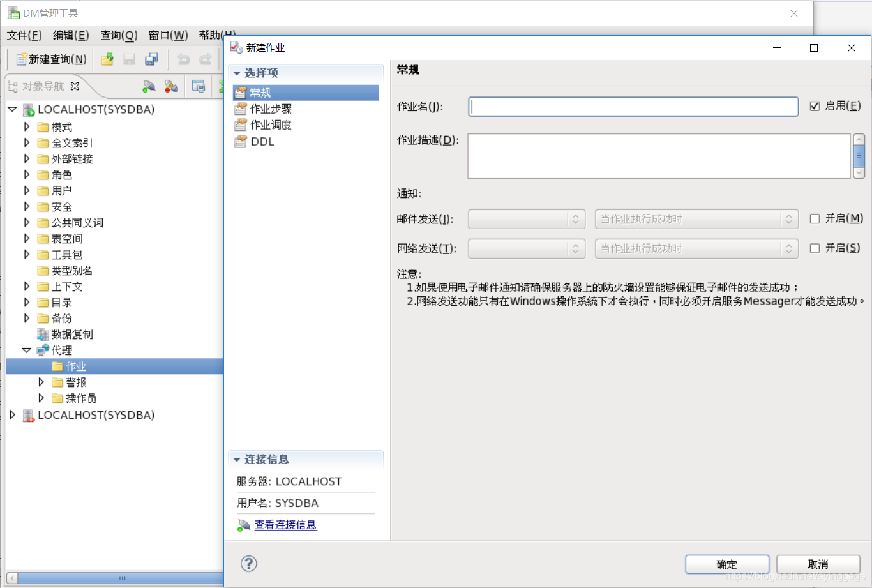
Task: Click the disconnected LOCALHOST server icon
Action: click(29, 416)
